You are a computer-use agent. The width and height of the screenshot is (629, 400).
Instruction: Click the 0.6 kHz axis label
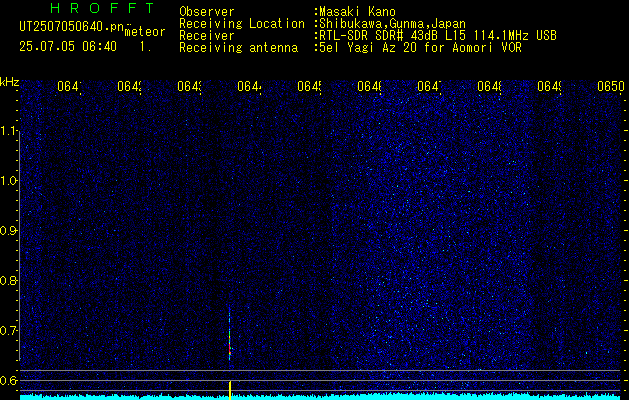(8, 380)
